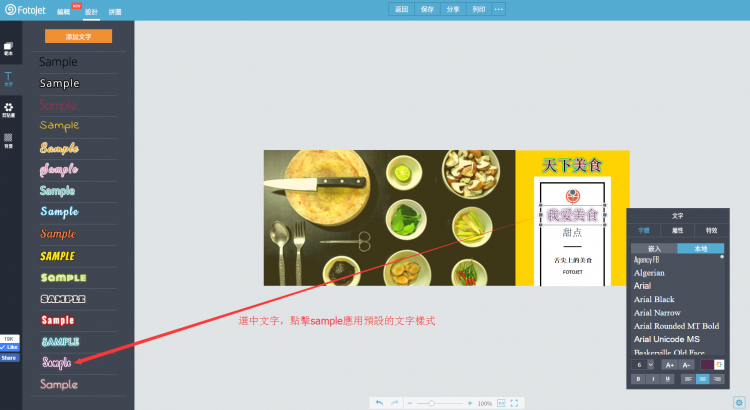Click the more options ellipsis button
The width and height of the screenshot is (750, 410).
click(x=499, y=9)
